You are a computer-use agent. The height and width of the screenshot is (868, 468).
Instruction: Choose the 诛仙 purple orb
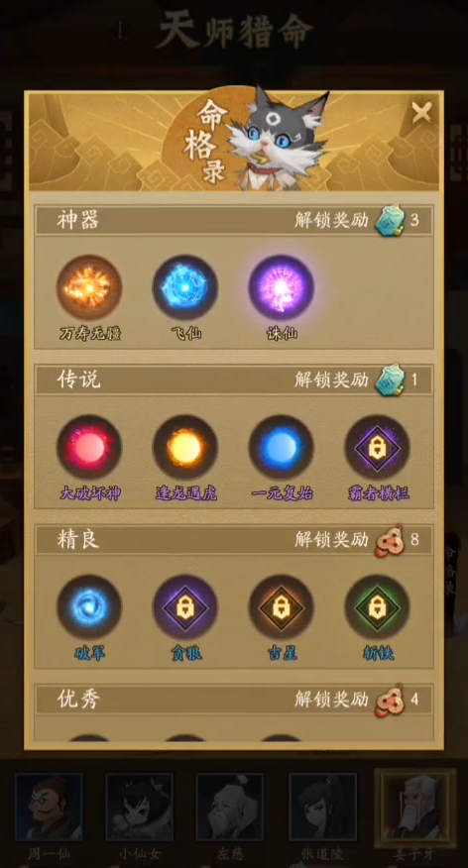pyautogui.click(x=281, y=287)
